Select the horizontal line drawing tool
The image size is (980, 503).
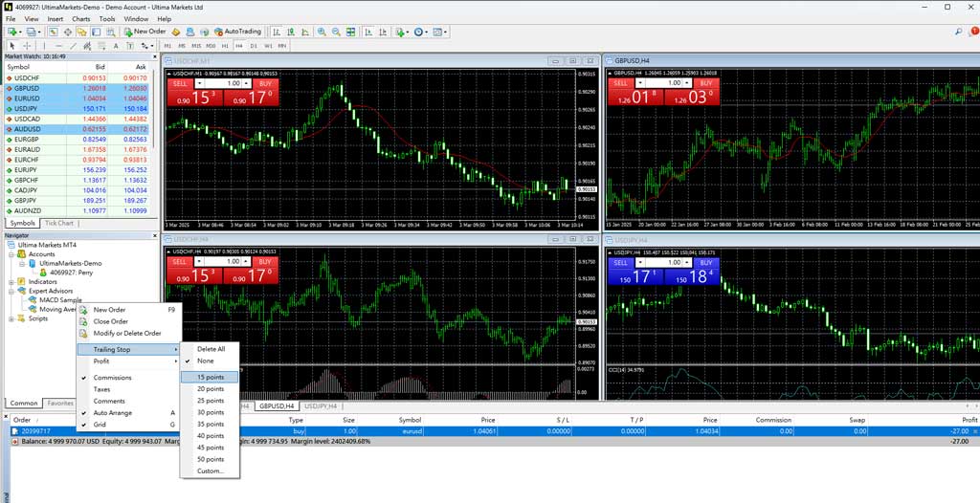click(58, 46)
